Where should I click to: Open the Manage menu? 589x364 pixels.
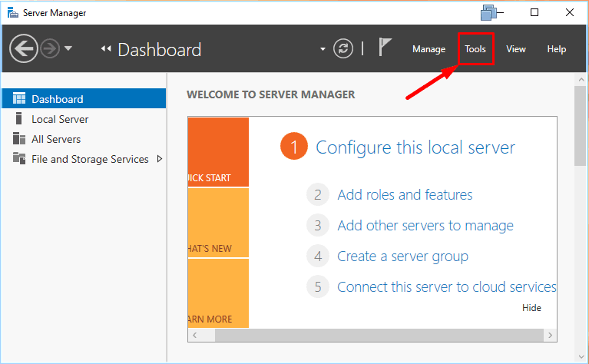pyautogui.click(x=429, y=49)
